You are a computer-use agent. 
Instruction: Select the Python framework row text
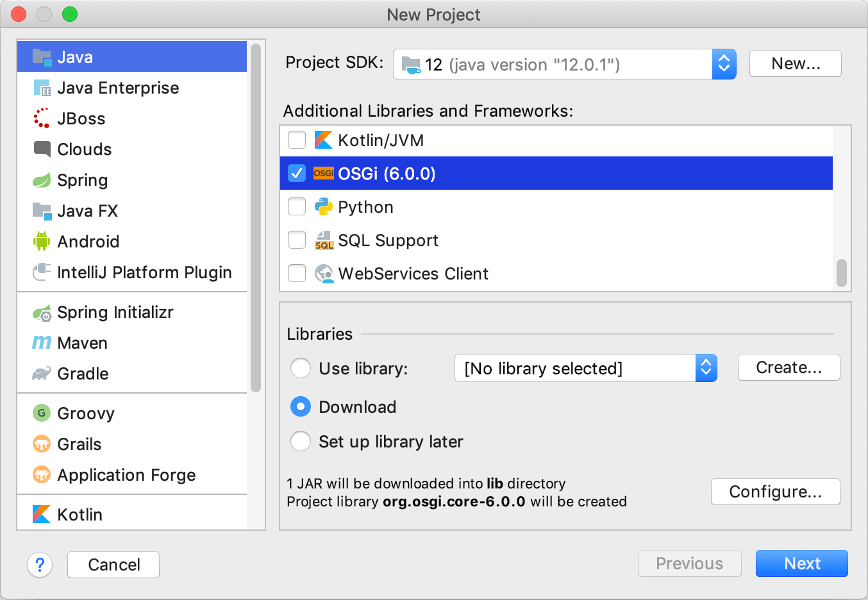coord(365,207)
